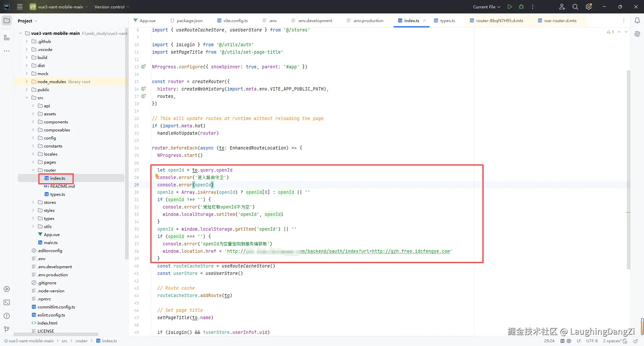Click the yellow intention bulb on line 28

point(156,176)
